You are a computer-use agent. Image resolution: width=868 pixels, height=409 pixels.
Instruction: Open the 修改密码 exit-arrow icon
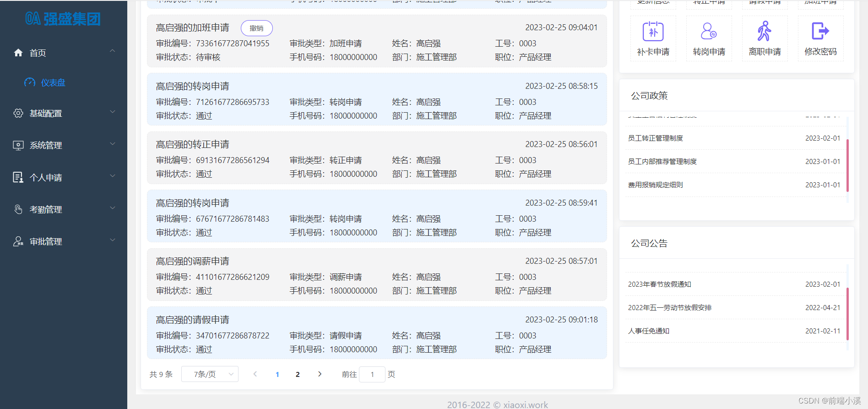820,31
